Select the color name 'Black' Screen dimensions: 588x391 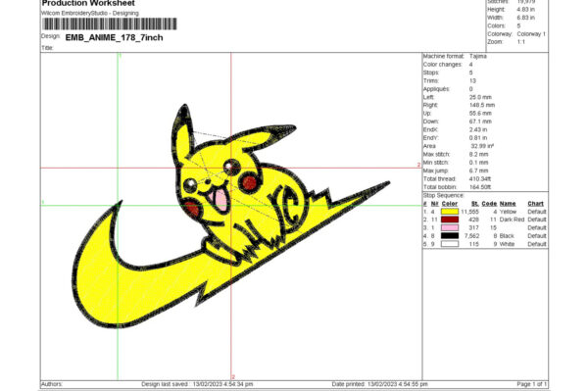(x=507, y=236)
